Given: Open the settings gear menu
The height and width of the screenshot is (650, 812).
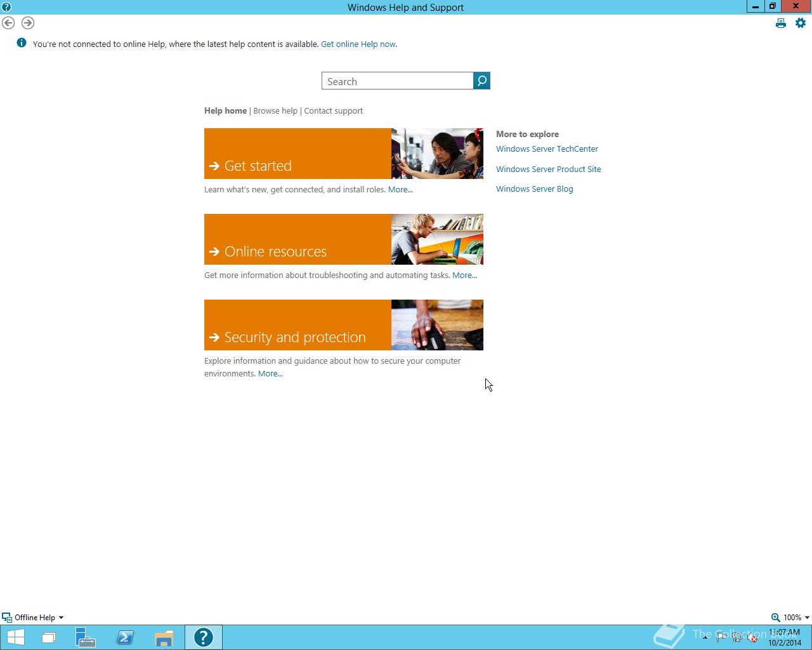Looking at the screenshot, I should click(x=801, y=23).
